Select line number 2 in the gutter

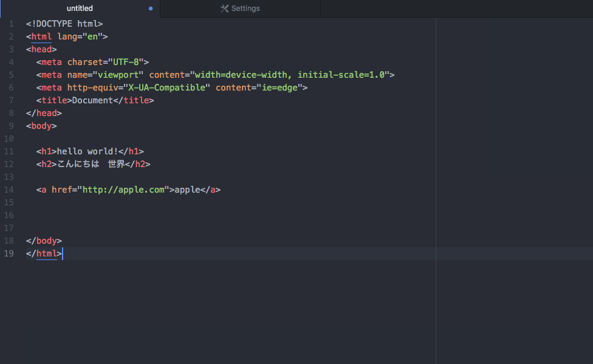12,36
